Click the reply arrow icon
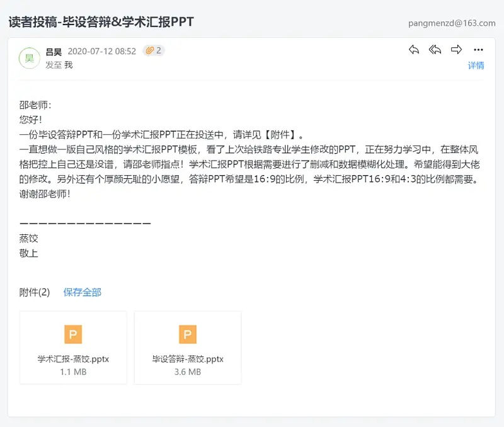The width and height of the screenshot is (504, 427). point(414,50)
